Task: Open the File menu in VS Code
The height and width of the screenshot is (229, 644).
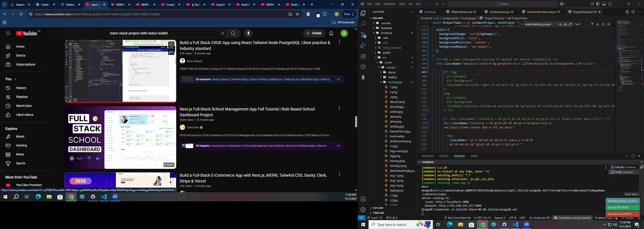Action: click(x=369, y=4)
